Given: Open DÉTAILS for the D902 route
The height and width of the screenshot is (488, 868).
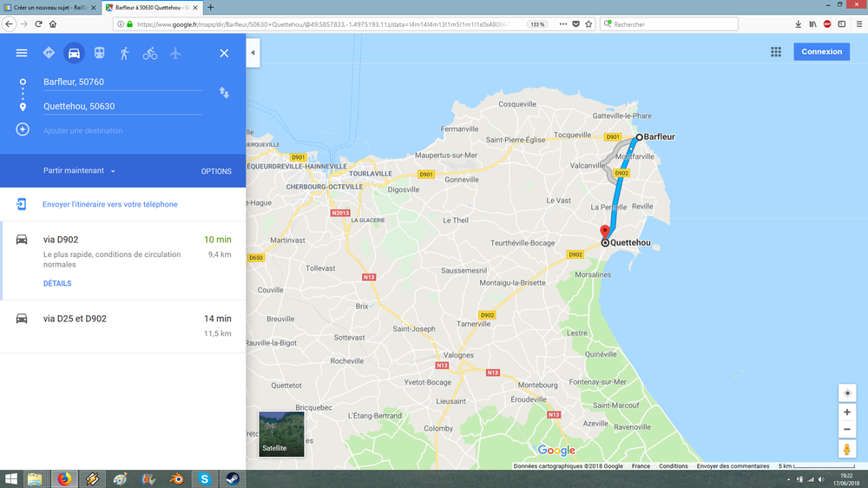Looking at the screenshot, I should coord(57,283).
